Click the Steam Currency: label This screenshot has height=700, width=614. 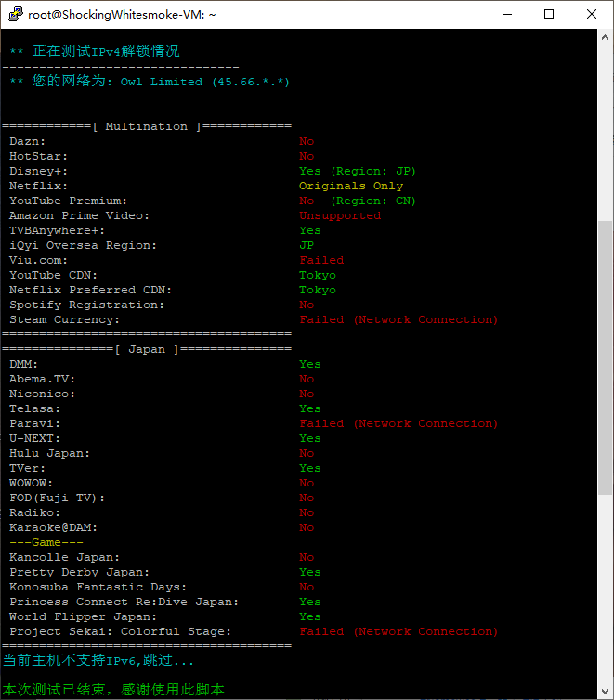[65, 319]
